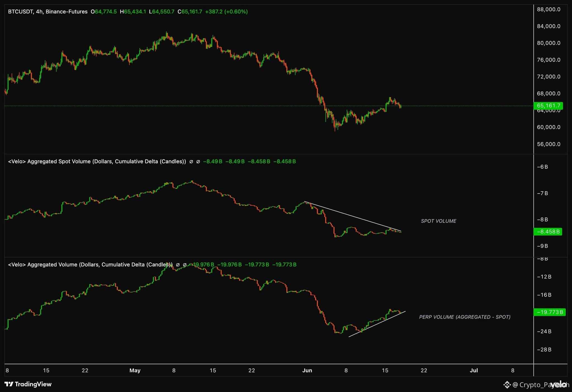
Task: Click the 68,000.0 price scale label
Action: click(x=549, y=94)
